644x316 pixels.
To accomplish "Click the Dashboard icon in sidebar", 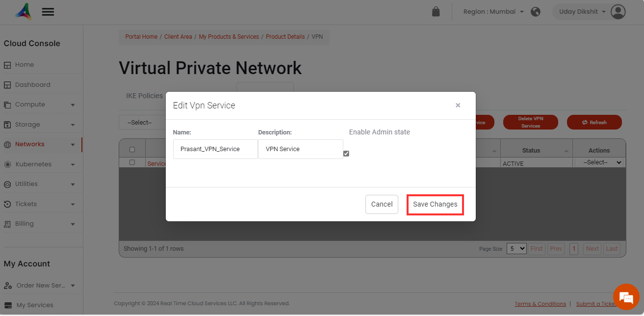I will click(x=7, y=85).
